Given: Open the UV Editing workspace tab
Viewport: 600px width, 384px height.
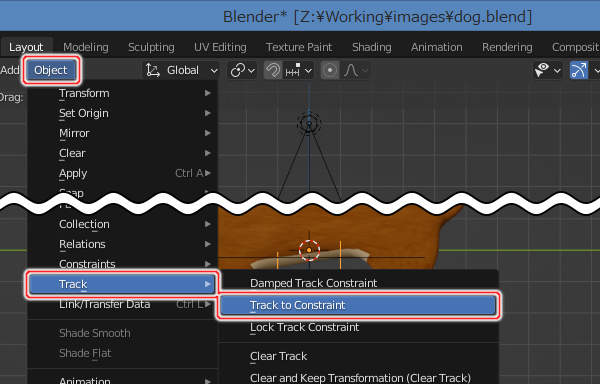Looking at the screenshot, I should [x=220, y=47].
